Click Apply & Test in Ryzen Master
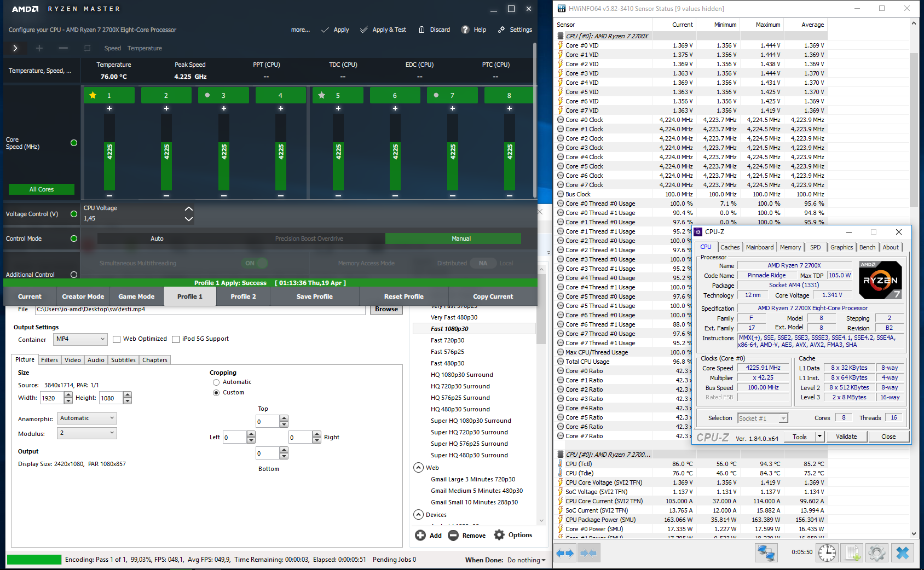This screenshot has width=924, height=570. [383, 30]
